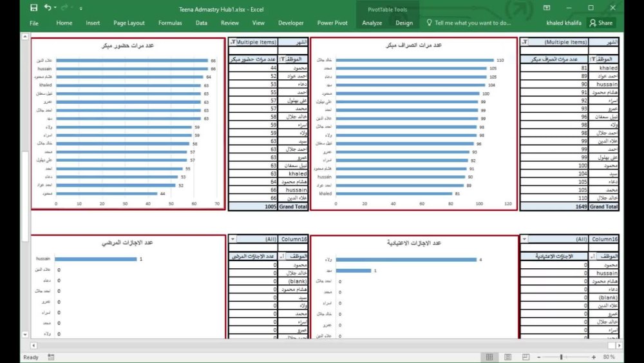Click the Ready status indicator

[31, 357]
